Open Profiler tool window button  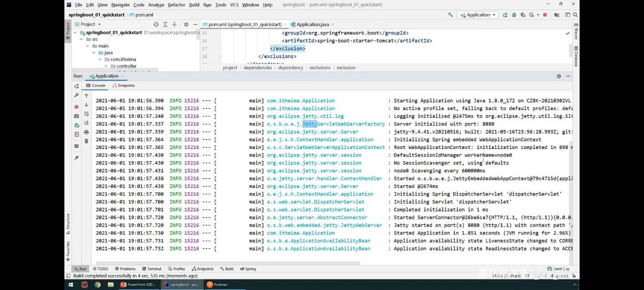(176, 269)
